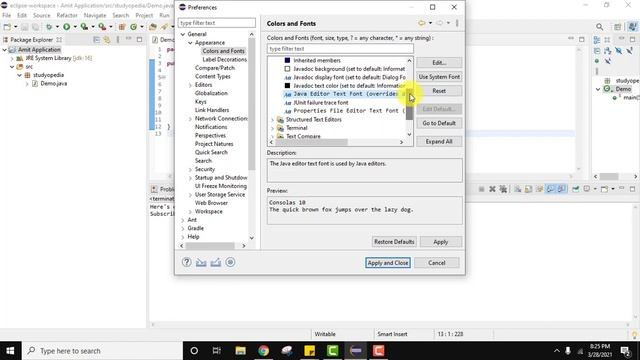The image size is (640, 360).
Task: Click Collapse All icon in Package Explorer
Action: (x=96, y=40)
